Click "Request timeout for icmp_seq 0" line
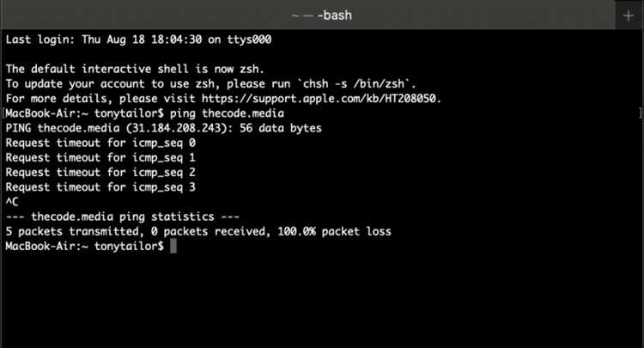This screenshot has height=348, width=644. point(100,143)
